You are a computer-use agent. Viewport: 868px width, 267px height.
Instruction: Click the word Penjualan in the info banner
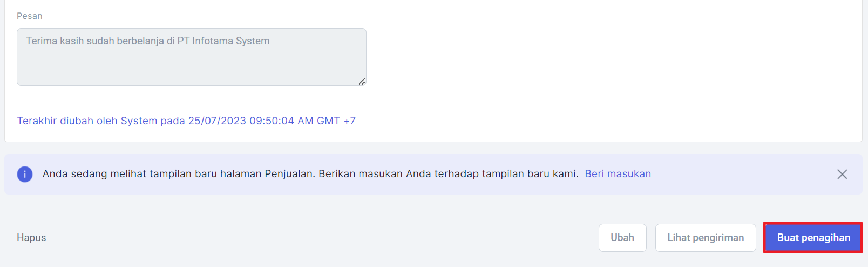288,174
